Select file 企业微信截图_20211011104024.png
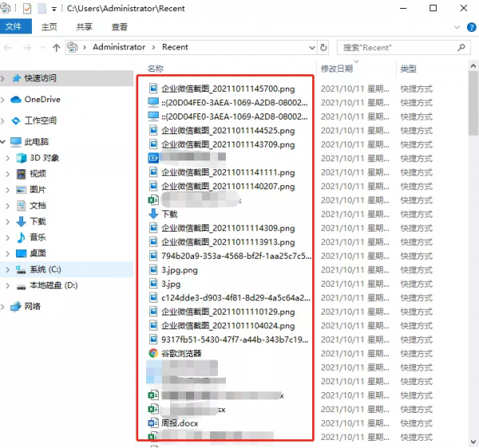The width and height of the screenshot is (479, 448). pyautogui.click(x=228, y=326)
